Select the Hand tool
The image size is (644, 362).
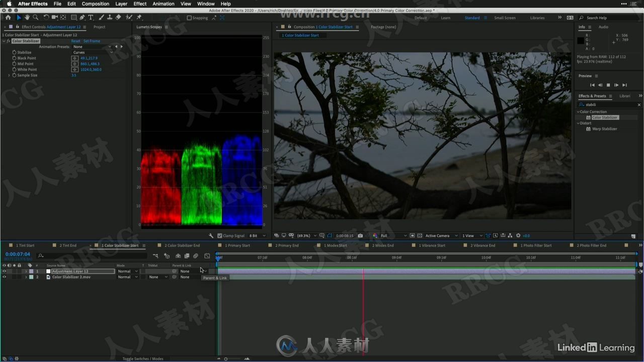(27, 18)
